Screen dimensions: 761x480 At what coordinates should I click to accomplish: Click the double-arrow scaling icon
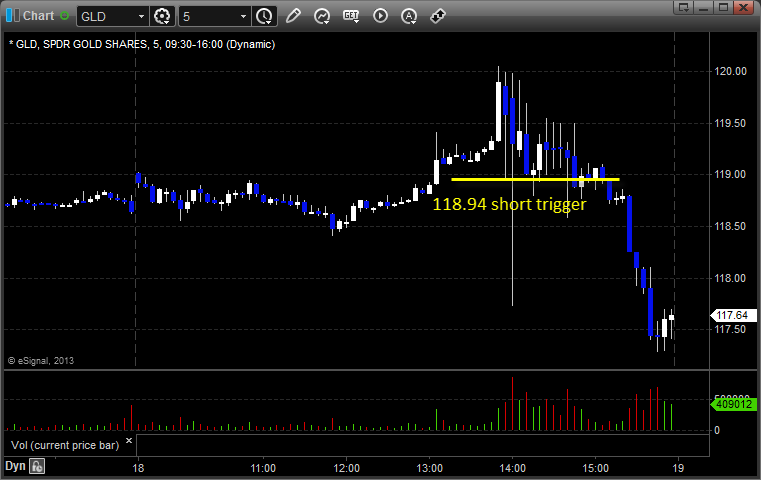[x=438, y=16]
